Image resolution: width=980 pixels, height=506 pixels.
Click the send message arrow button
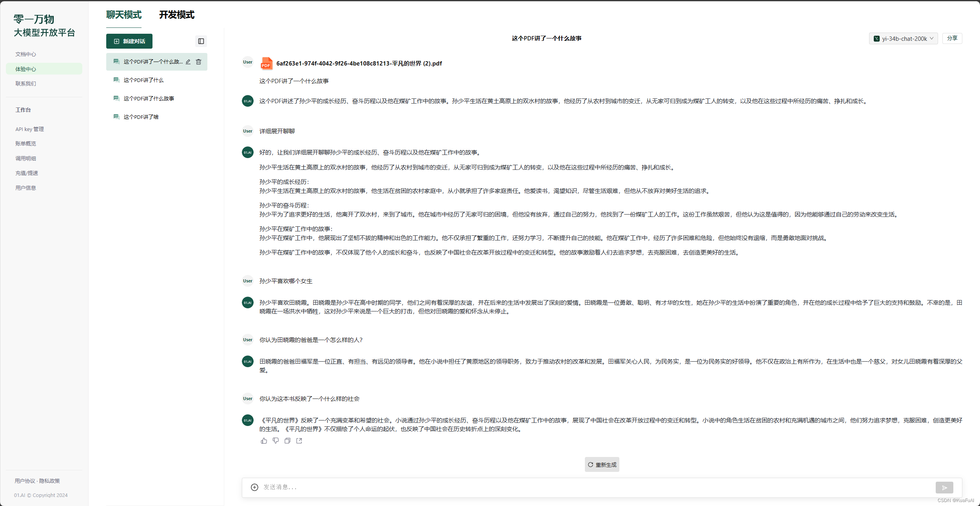click(944, 488)
